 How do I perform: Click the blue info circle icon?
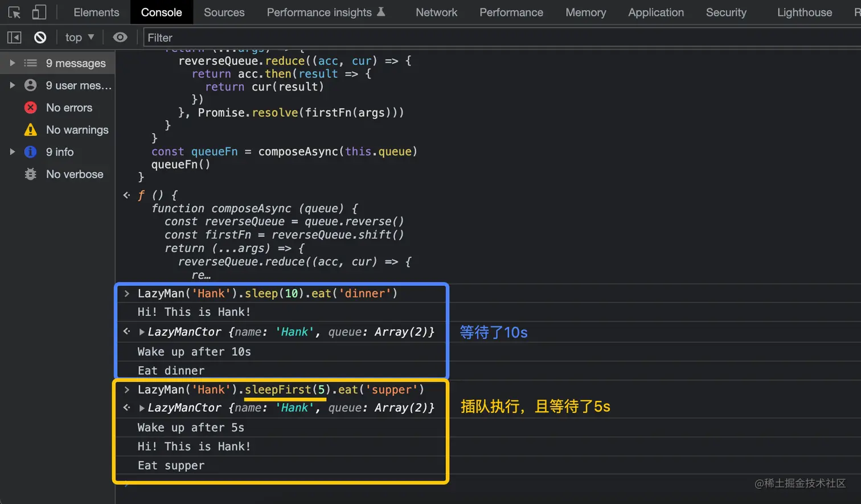31,152
